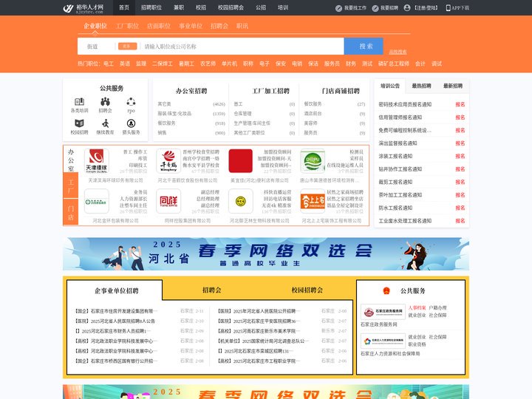
Task: Click 报名 next to 密码技术应用员报名通知
Action: click(x=460, y=104)
